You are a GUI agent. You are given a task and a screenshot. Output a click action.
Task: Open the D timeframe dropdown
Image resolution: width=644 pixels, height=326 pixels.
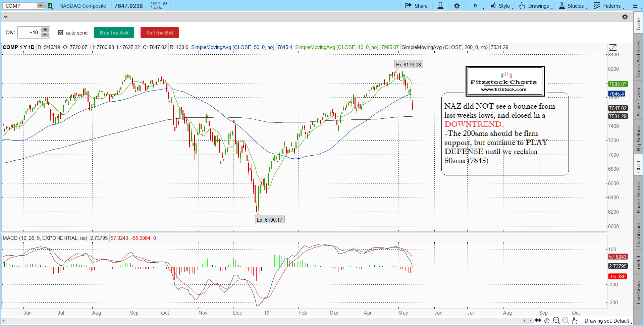pyautogui.click(x=476, y=6)
